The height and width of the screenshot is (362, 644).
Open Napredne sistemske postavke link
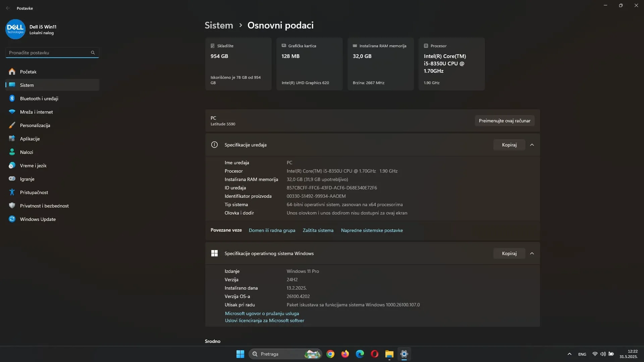(x=372, y=230)
